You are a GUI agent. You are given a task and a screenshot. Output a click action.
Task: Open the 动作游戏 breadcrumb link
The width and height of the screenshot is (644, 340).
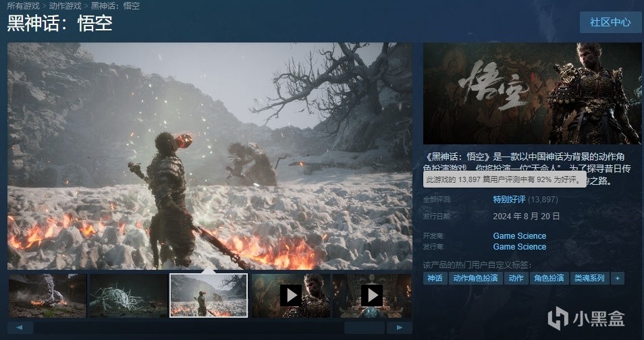pyautogui.click(x=65, y=6)
